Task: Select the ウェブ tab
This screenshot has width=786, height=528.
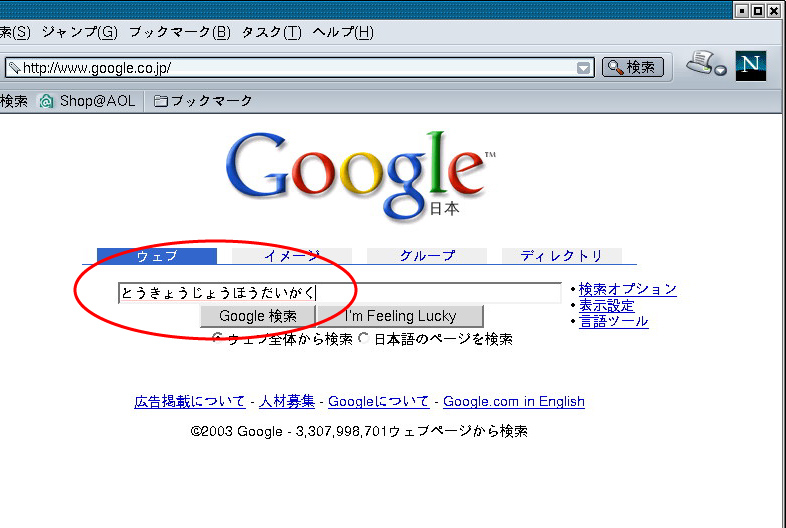Action: click(157, 256)
